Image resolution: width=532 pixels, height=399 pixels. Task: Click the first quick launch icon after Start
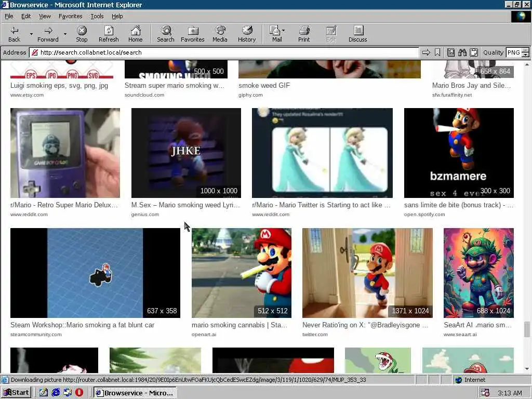tap(44, 393)
